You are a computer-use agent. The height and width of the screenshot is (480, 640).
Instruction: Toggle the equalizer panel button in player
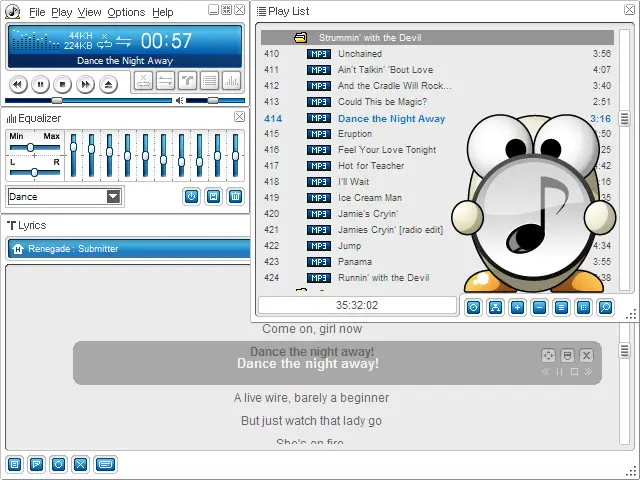(x=231, y=81)
